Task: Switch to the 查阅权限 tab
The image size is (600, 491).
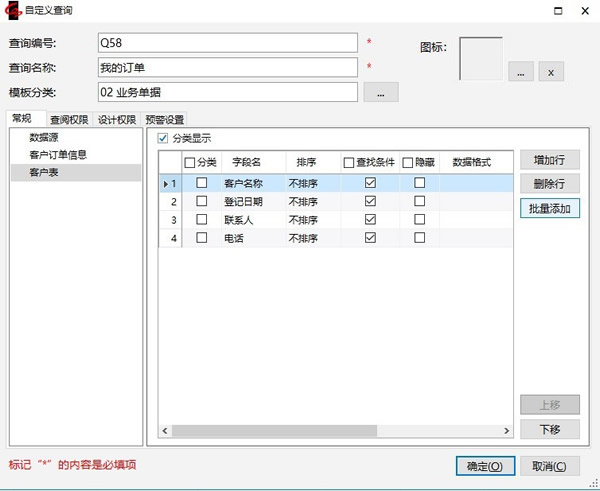Action: [x=69, y=119]
